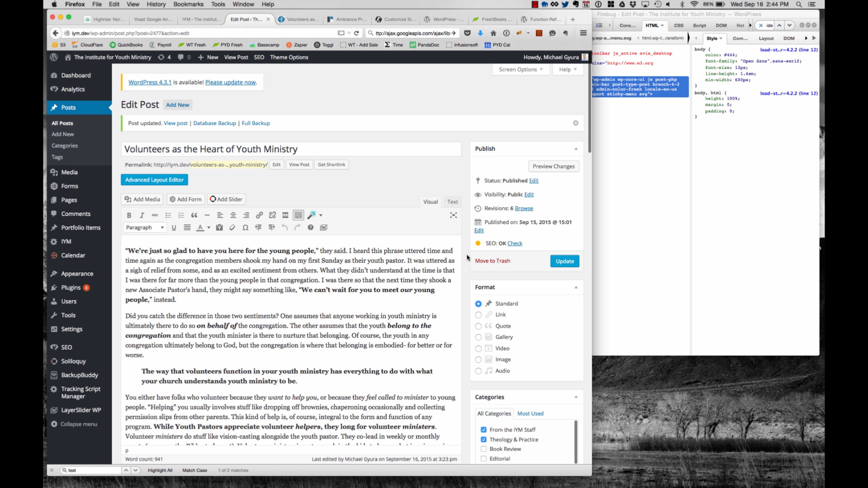Click the underline formatting icon

click(x=174, y=228)
